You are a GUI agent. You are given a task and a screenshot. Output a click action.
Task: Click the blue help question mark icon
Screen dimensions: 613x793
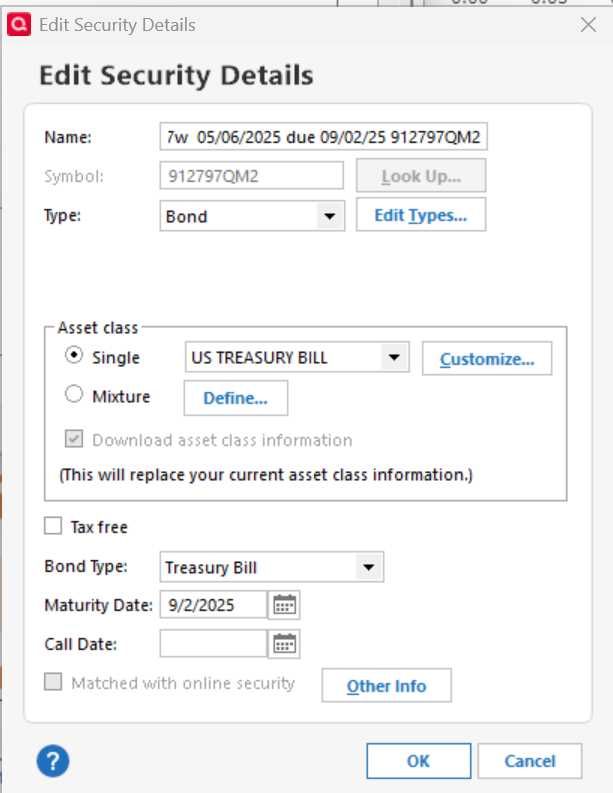pos(53,761)
